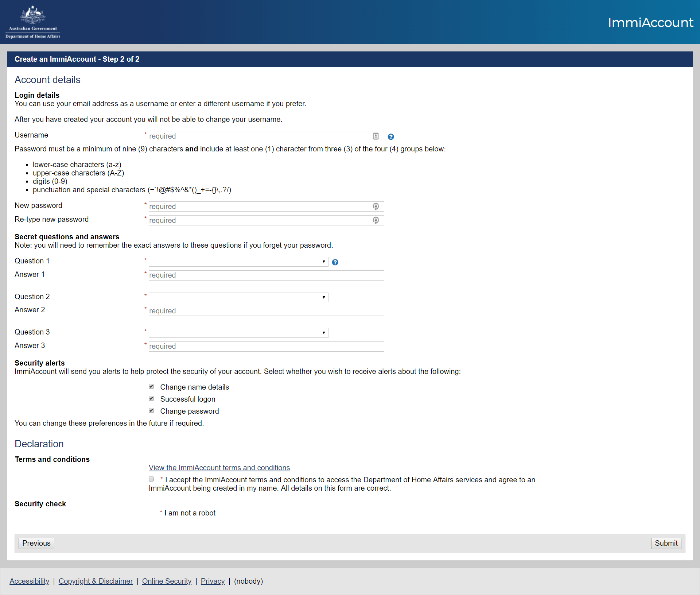Open the Privacy footer link
The width and height of the screenshot is (700, 595).
tap(213, 581)
